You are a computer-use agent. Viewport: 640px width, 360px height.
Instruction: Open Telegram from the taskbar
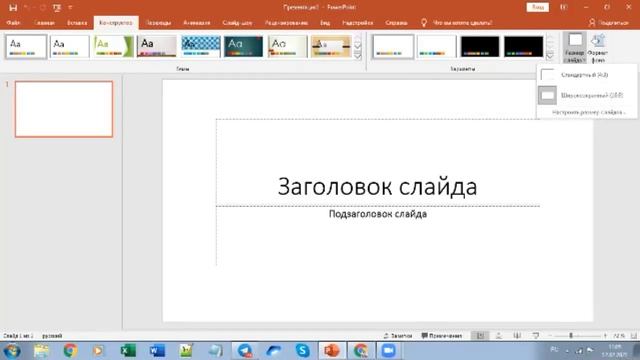(x=245, y=351)
